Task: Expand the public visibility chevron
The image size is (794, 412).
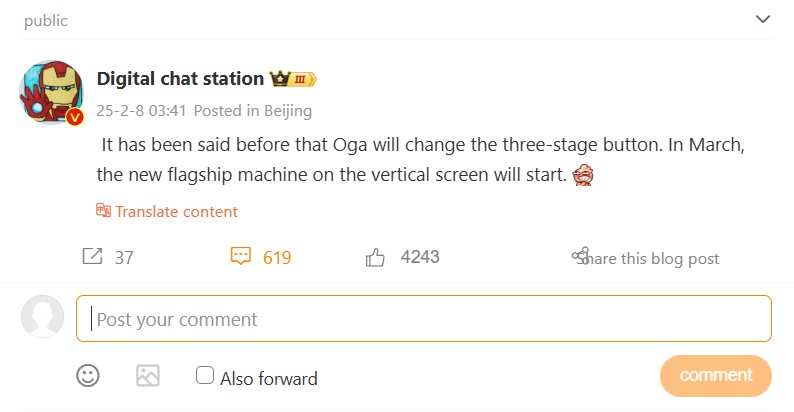Action: (x=763, y=19)
